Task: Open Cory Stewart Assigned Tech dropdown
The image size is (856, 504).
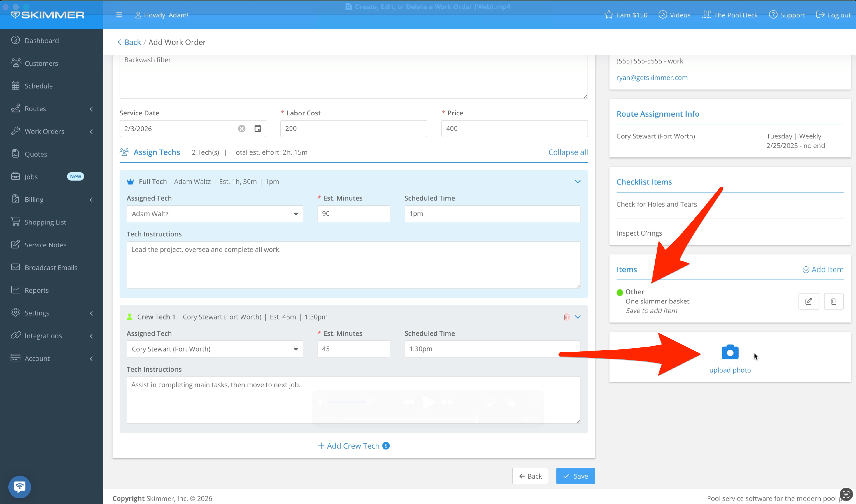Action: 214,349
